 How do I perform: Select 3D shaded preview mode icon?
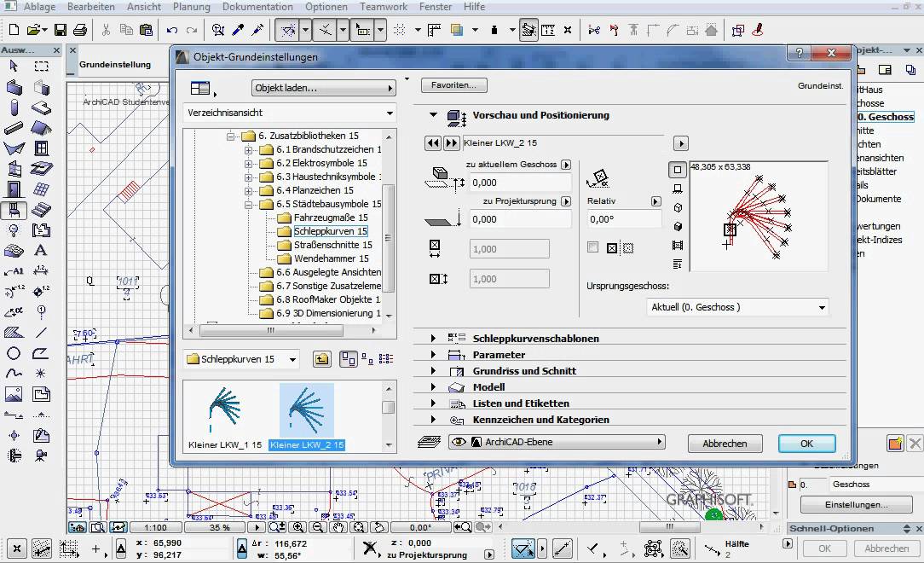coord(678,226)
